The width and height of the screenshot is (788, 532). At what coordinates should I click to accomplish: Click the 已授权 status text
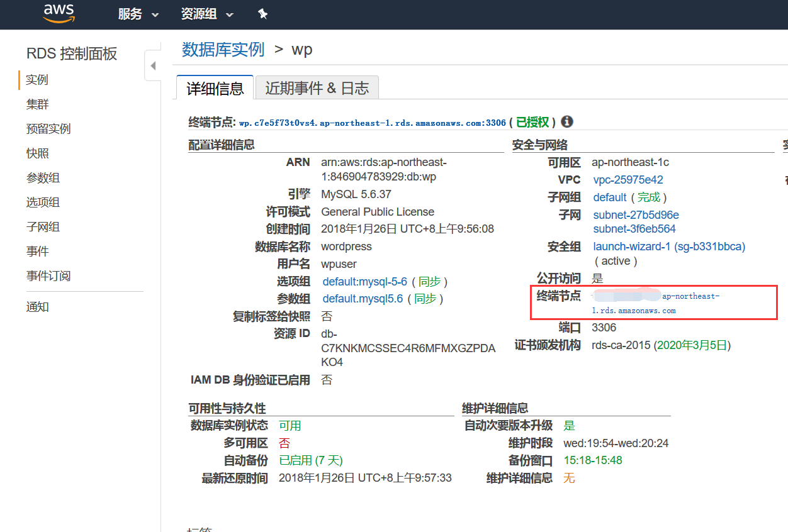click(532, 122)
